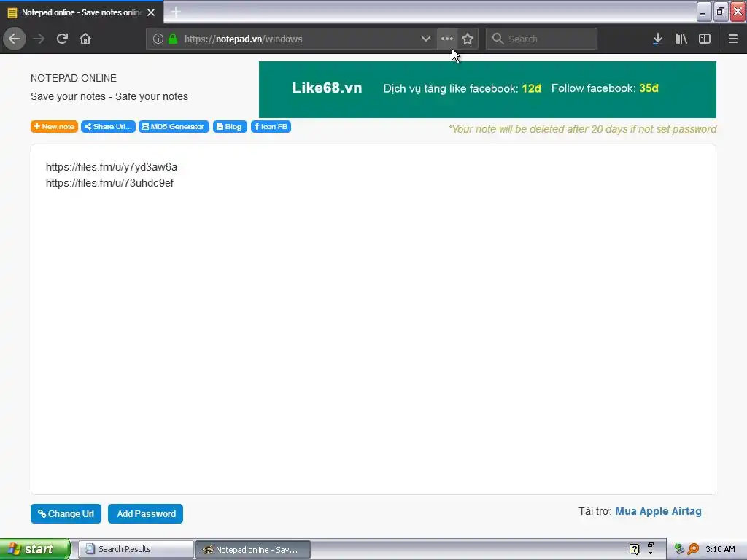Open the Windows Start menu
The width and height of the screenshot is (747, 560).
point(35,549)
